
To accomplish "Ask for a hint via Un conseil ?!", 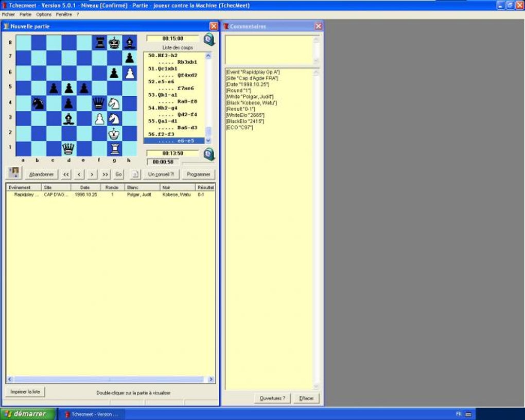I will point(161,174).
